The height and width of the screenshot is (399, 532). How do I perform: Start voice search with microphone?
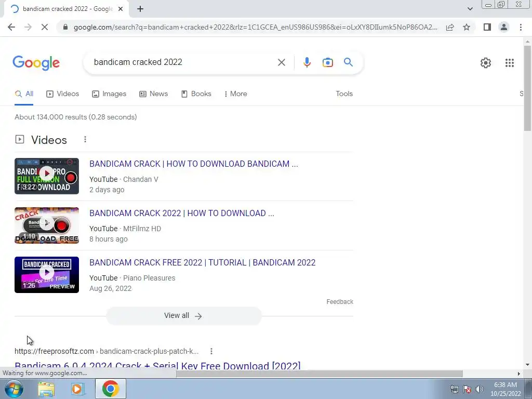[x=307, y=62]
